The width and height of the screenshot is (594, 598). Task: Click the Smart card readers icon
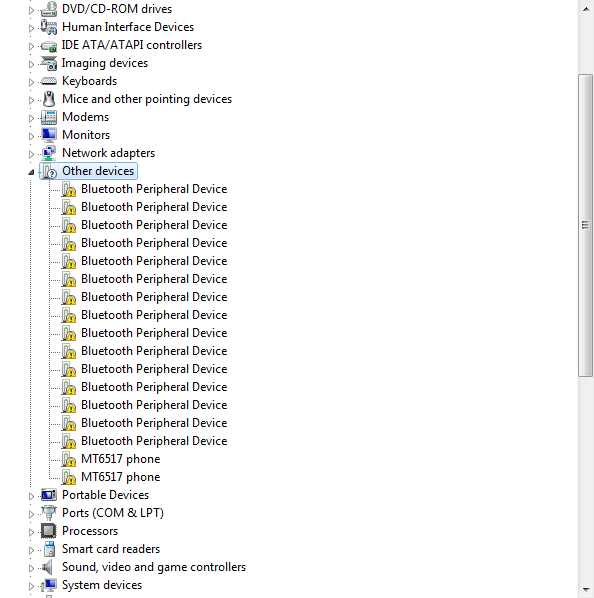49,549
